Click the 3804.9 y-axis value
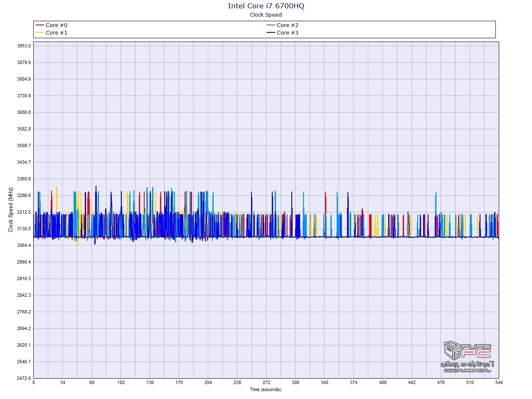 point(24,79)
